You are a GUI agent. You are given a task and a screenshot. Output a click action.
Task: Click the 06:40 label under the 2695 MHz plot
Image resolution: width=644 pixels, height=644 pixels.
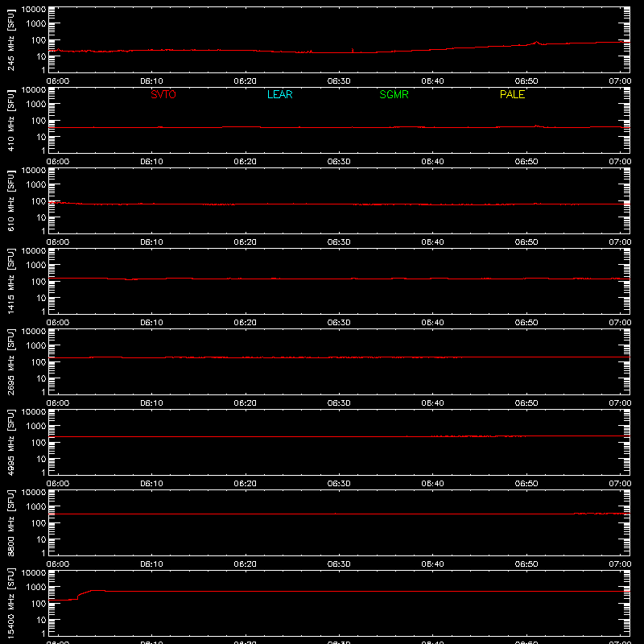click(x=432, y=403)
